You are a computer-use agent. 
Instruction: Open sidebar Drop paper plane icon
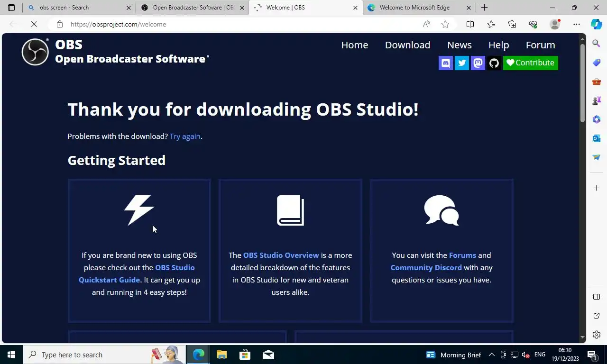tap(597, 157)
